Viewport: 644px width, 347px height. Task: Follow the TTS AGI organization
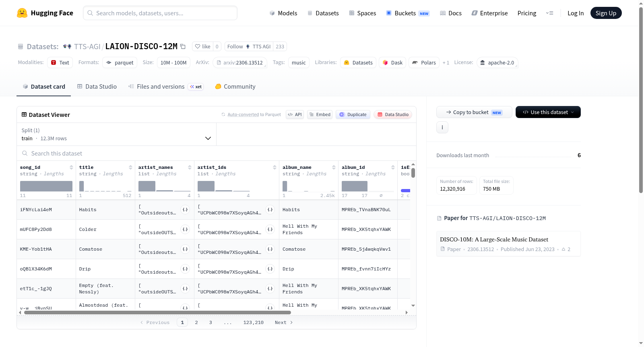tap(249, 46)
